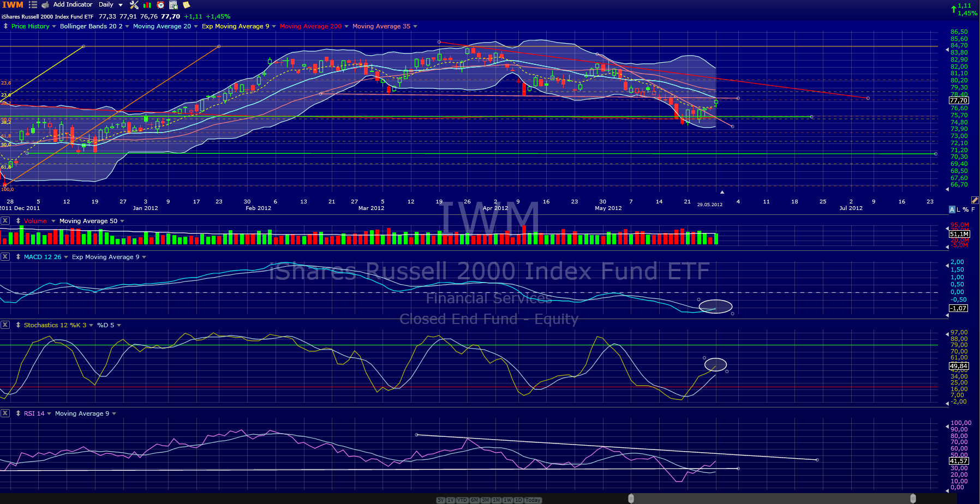Image resolution: width=980 pixels, height=504 pixels.
Task: Click the candlestick chart style icon
Action: coord(147,5)
